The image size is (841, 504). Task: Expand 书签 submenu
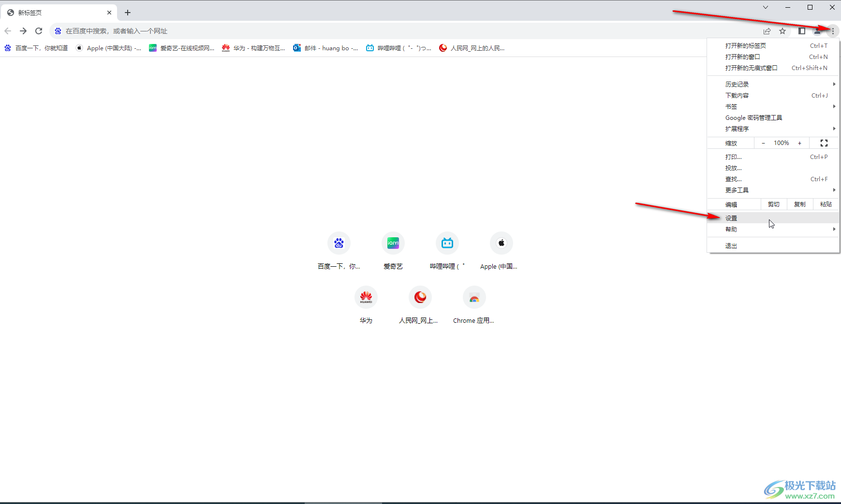(773, 106)
